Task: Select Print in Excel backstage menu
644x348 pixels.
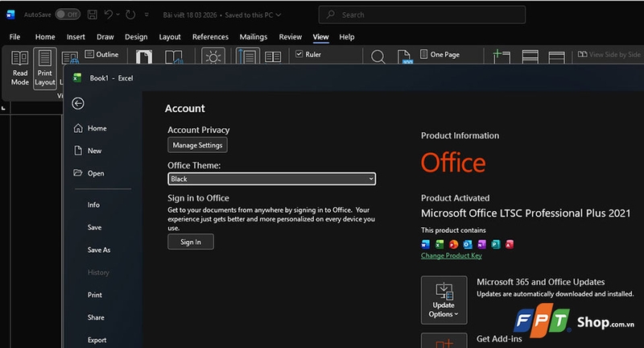Action: (x=94, y=295)
